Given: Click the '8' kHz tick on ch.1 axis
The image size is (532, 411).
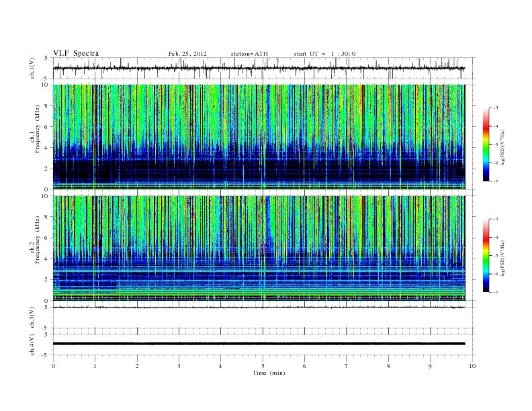Looking at the screenshot, I should click(x=47, y=106).
